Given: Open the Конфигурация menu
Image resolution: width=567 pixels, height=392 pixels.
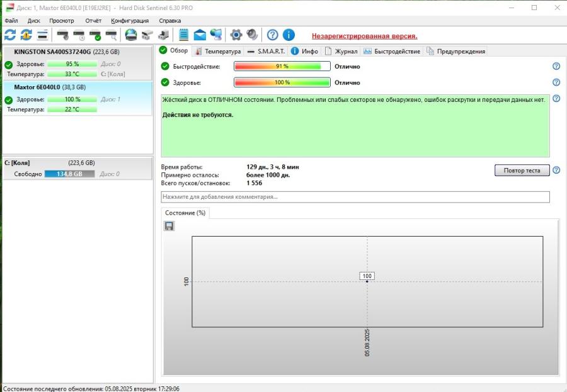Looking at the screenshot, I should (130, 21).
